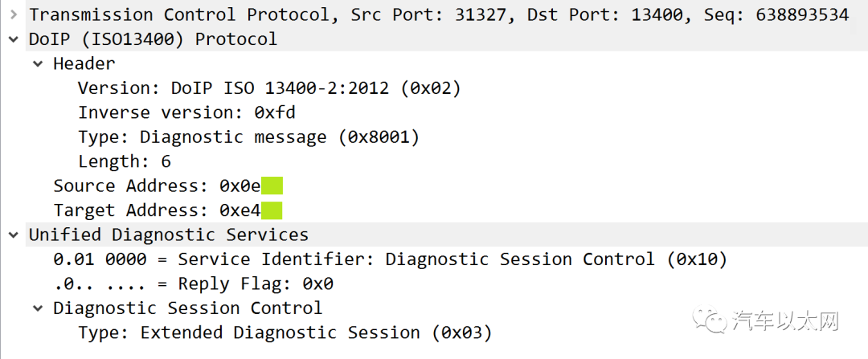
Task: Click the 汽车以太网 watermark text
Action: tap(785, 321)
